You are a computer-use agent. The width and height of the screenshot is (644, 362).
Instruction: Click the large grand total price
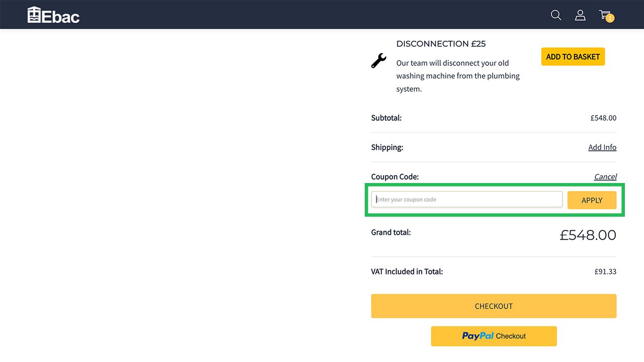(588, 235)
